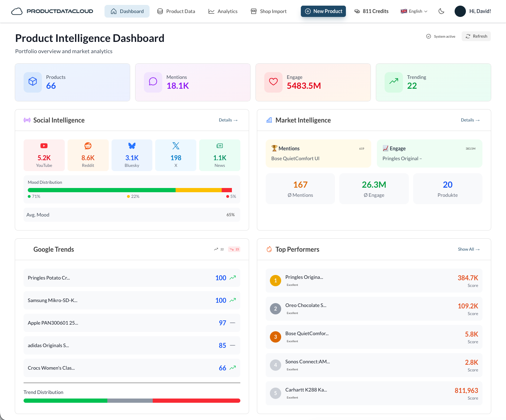Click the gold rank 1 badge
506x420 pixels.
coord(276,281)
